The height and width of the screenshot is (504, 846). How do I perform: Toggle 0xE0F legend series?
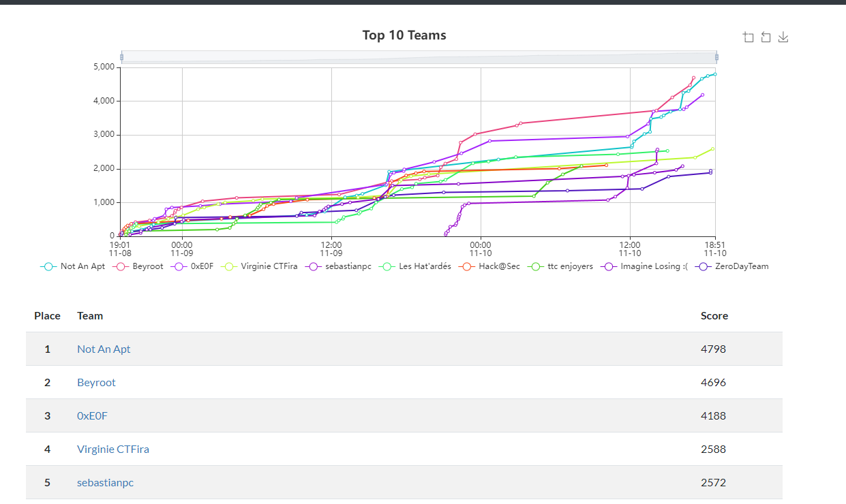[x=193, y=266]
